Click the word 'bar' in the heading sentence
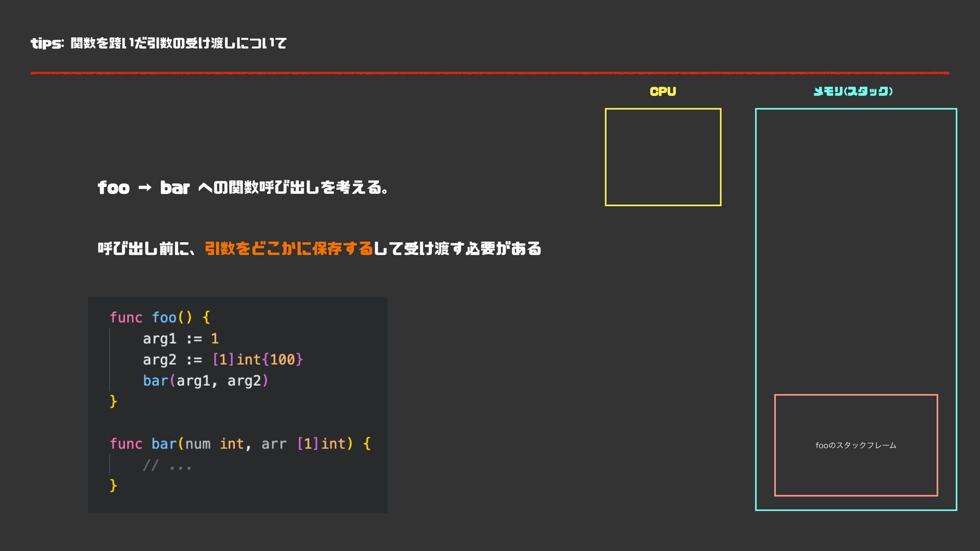This screenshot has height=551, width=980. point(175,188)
